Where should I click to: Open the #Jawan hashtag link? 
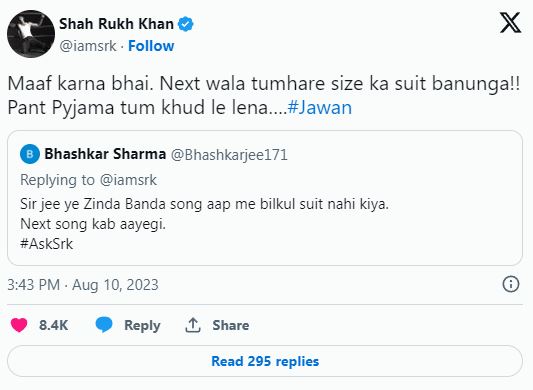coord(320,107)
